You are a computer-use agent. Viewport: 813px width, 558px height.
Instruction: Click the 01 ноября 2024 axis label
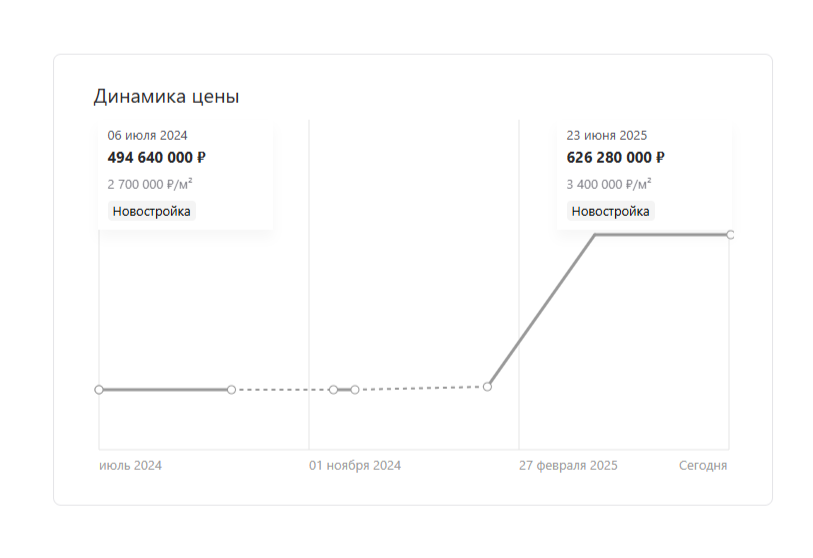click(355, 466)
